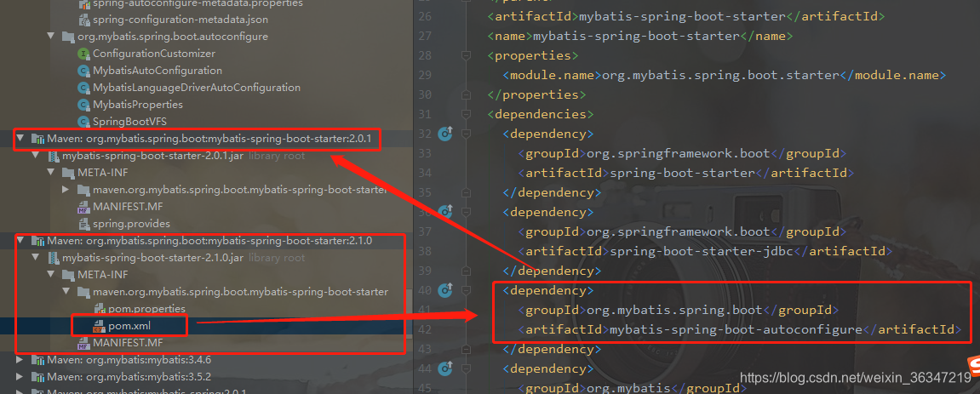Collapse the mybatis-spring-boot-starter-2.1.0.jar node
Image resolution: width=980 pixels, height=394 pixels.
[x=37, y=258]
